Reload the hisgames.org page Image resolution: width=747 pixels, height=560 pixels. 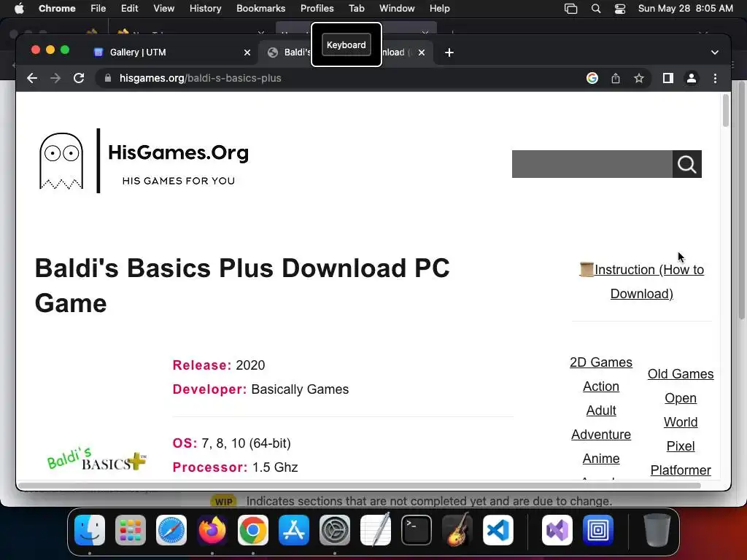click(x=79, y=78)
